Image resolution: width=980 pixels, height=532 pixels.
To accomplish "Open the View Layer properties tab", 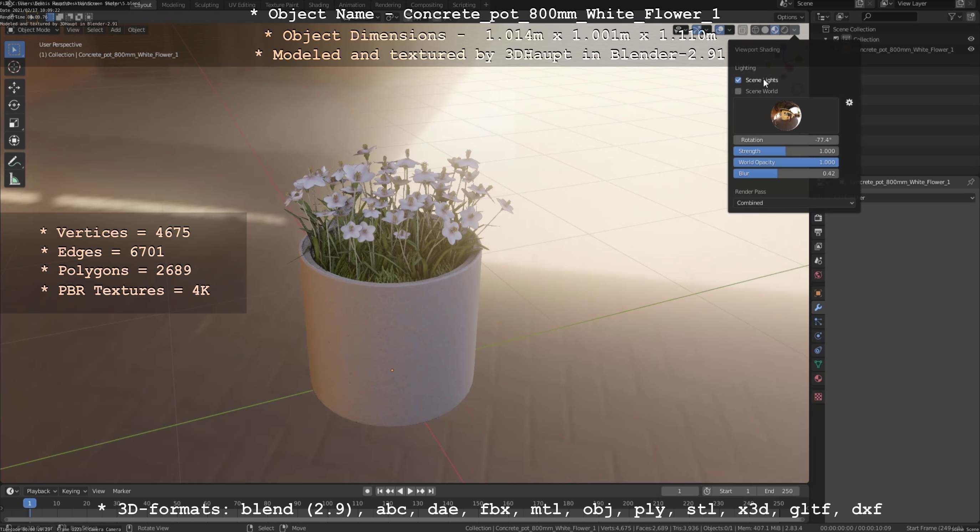I will tap(818, 246).
